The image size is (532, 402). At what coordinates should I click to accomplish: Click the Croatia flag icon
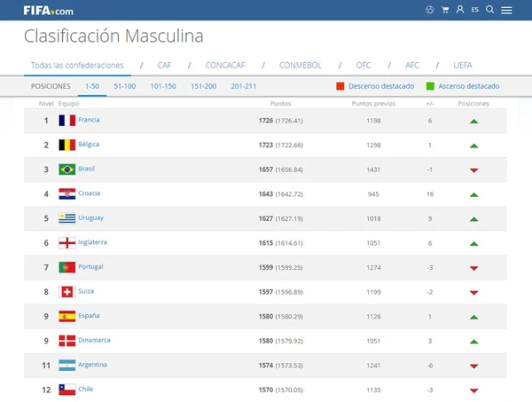66,193
